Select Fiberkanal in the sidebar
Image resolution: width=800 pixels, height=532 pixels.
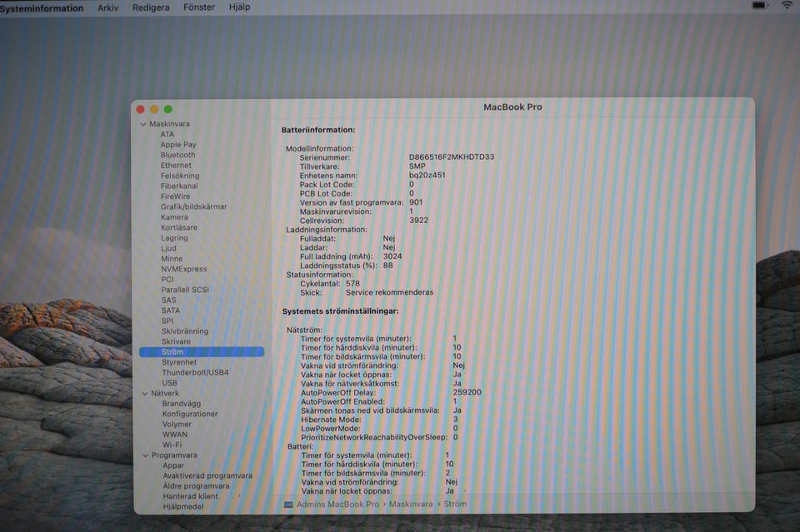tap(179, 186)
